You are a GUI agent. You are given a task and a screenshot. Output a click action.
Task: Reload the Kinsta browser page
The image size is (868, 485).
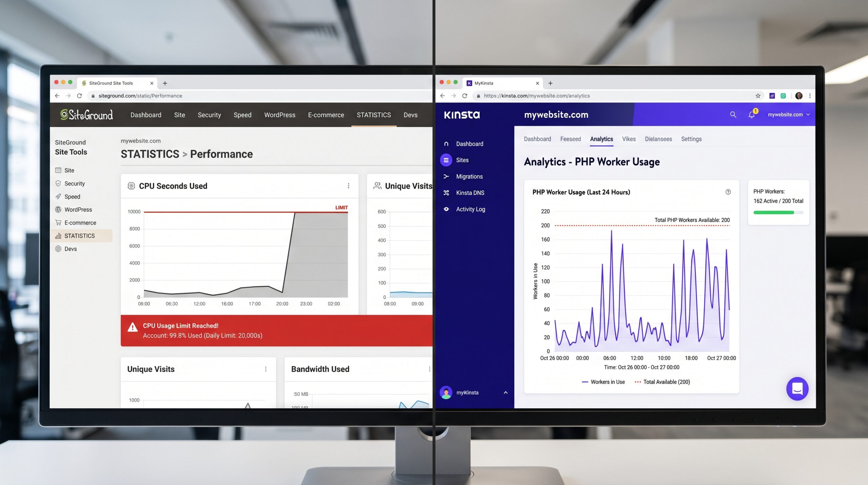tap(465, 96)
